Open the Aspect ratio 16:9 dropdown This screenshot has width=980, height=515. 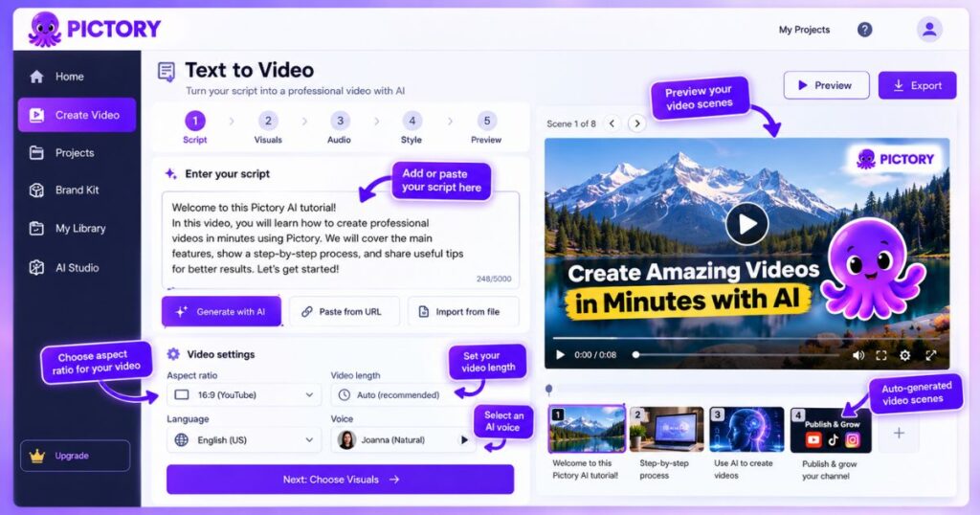tap(244, 395)
